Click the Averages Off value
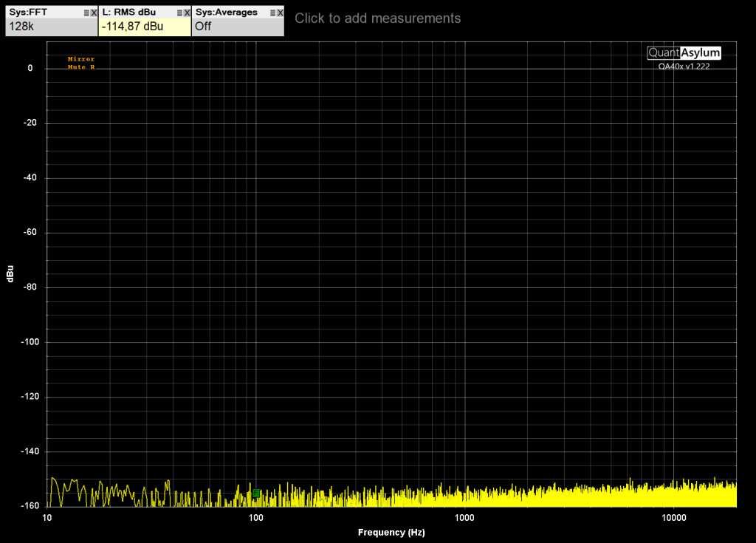The image size is (756, 543). 203,27
